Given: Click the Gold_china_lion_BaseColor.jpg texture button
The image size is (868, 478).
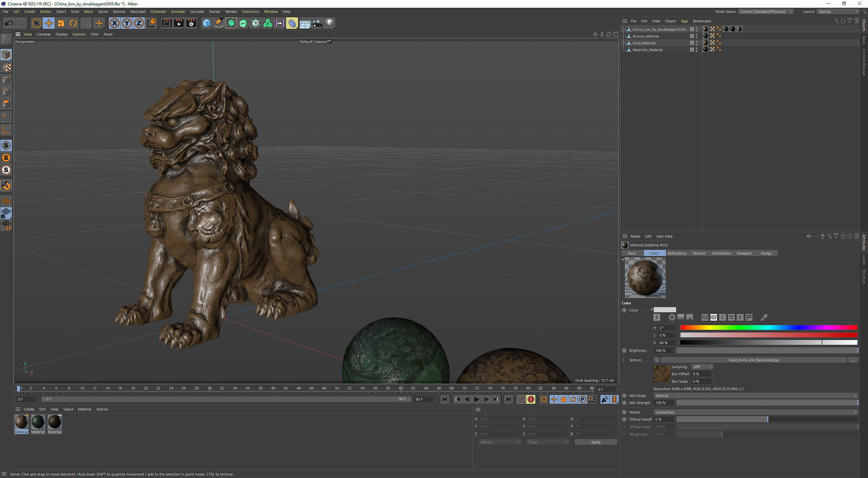Looking at the screenshot, I should pyautogui.click(x=753, y=360).
